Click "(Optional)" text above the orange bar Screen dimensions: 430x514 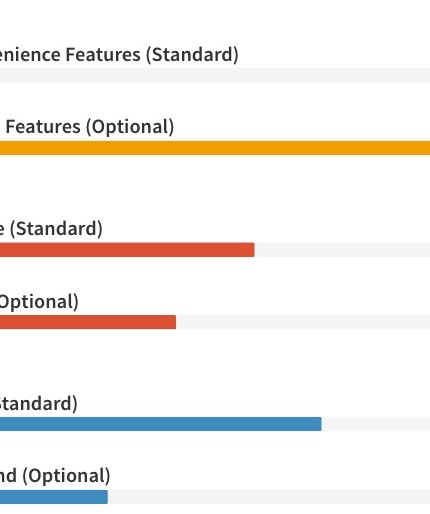click(x=130, y=127)
